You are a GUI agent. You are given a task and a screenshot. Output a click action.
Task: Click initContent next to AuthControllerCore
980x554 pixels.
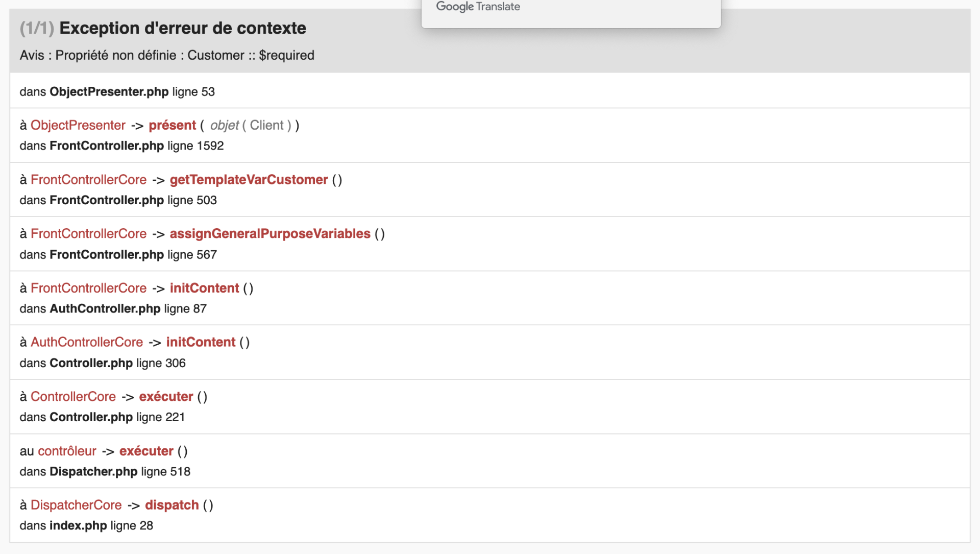tap(201, 342)
